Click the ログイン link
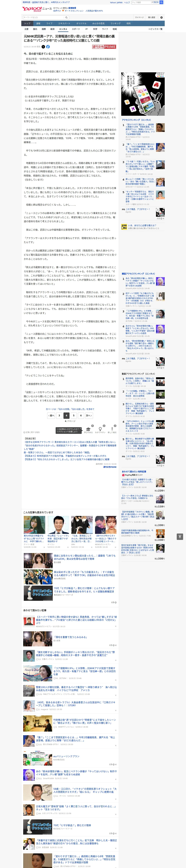Image resolution: width=186 pixels, height=868 pixels. [57, 11]
